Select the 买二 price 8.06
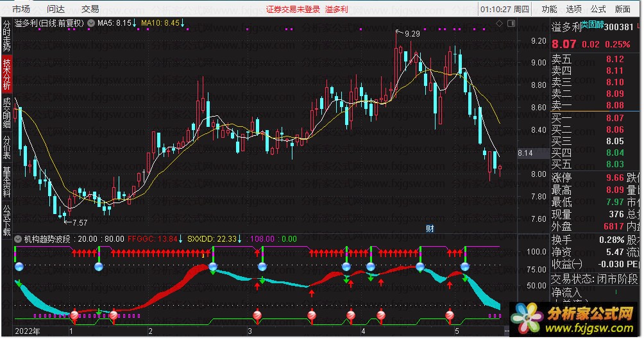Viewport: 644px width, 339px height. click(x=615, y=129)
